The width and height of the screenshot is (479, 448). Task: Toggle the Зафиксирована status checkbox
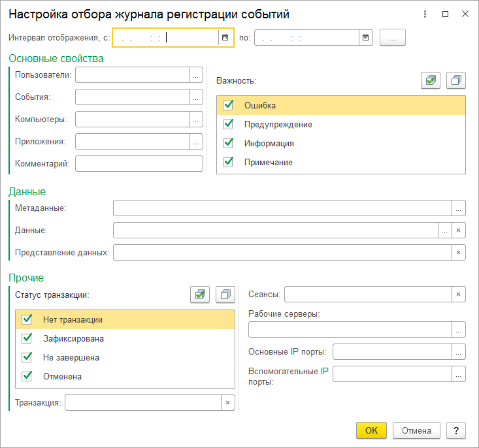27,339
